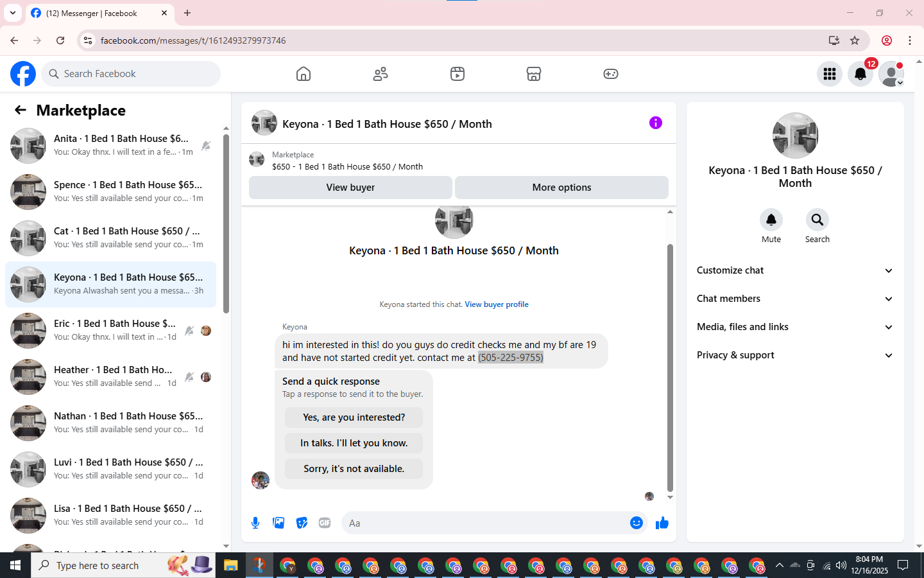This screenshot has height=578, width=924.
Task: Open Eric's conversation in the list
Action: [110, 331]
